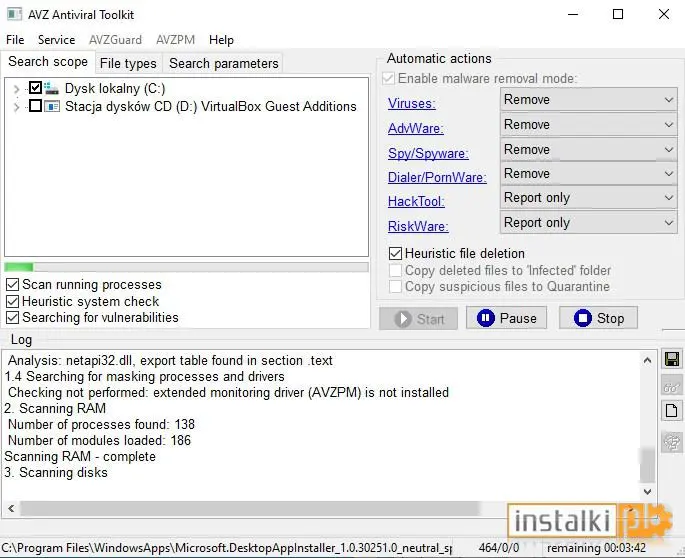Image resolution: width=685 pixels, height=558 pixels.
Task: Click the log horizontal scrollbar thumb
Action: [x=250, y=509]
